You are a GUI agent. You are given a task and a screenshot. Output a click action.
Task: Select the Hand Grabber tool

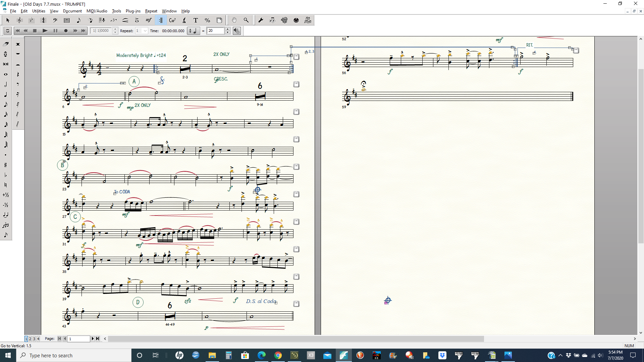(234, 20)
